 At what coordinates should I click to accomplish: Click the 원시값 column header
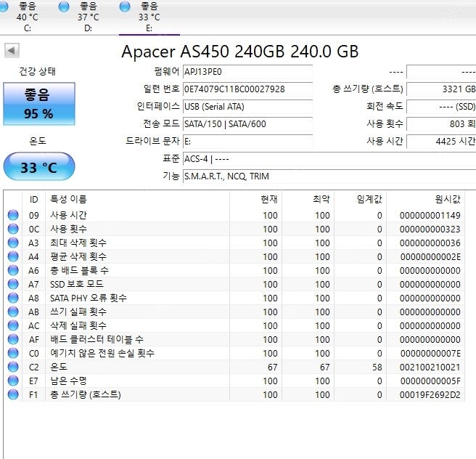click(426, 199)
